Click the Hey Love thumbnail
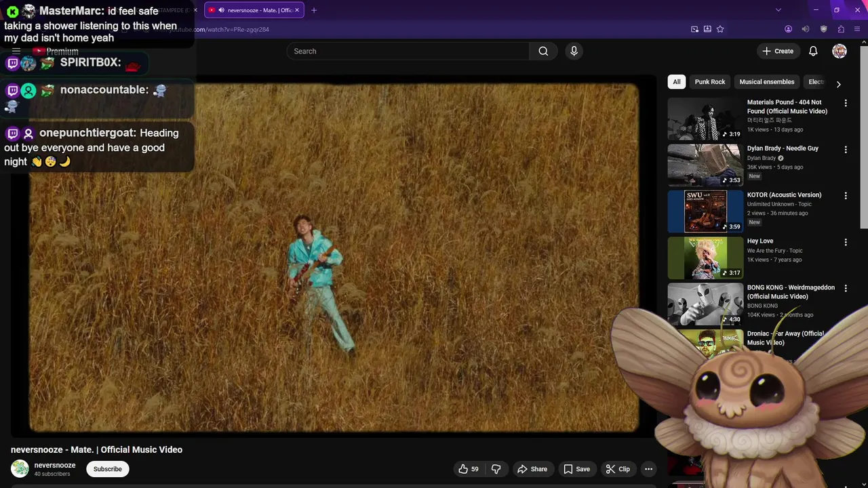Viewport: 868px width, 488px height. [x=705, y=258]
